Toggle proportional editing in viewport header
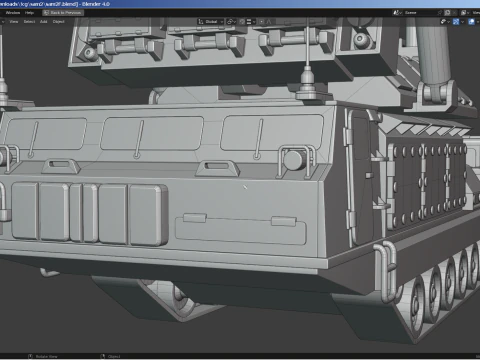Image resolution: width=480 pixels, height=360 pixels. [x=262, y=22]
